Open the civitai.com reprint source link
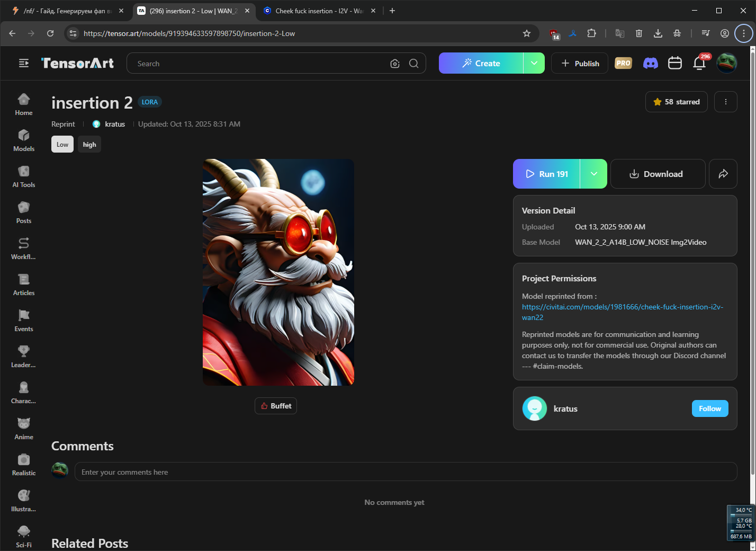 coord(623,312)
